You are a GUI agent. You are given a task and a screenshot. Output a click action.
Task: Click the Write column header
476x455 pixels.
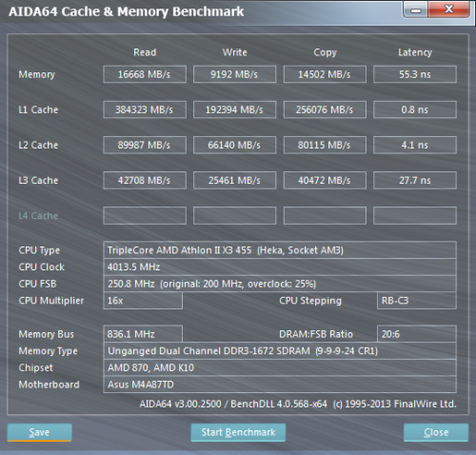[235, 52]
